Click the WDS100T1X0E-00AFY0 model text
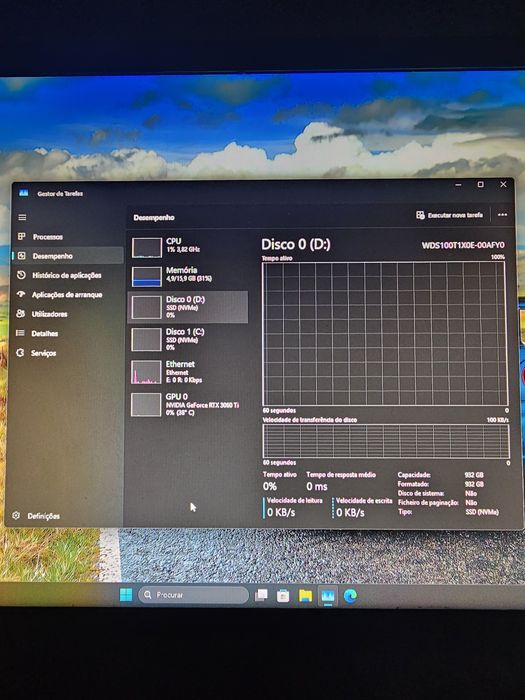Screen dimensions: 525x700 pos(463,245)
